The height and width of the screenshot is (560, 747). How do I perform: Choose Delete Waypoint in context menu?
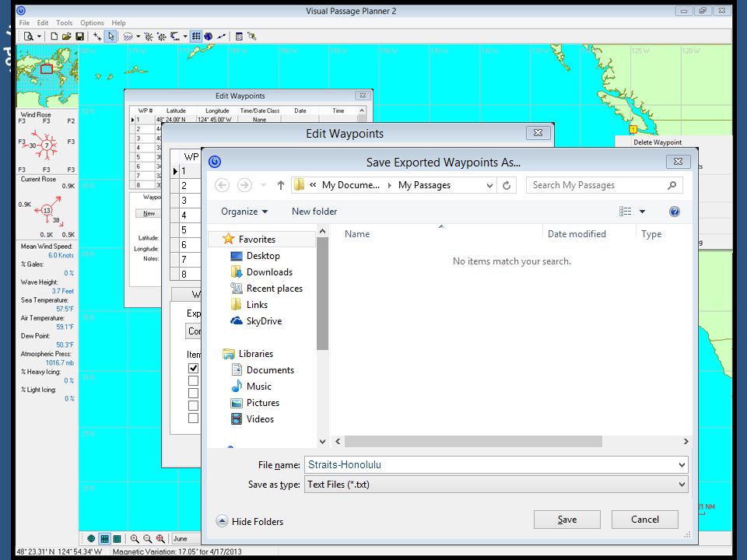pyautogui.click(x=658, y=142)
